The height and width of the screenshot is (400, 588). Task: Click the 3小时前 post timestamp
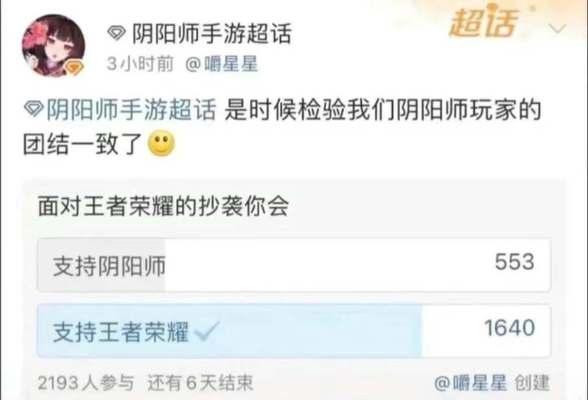pyautogui.click(x=140, y=64)
